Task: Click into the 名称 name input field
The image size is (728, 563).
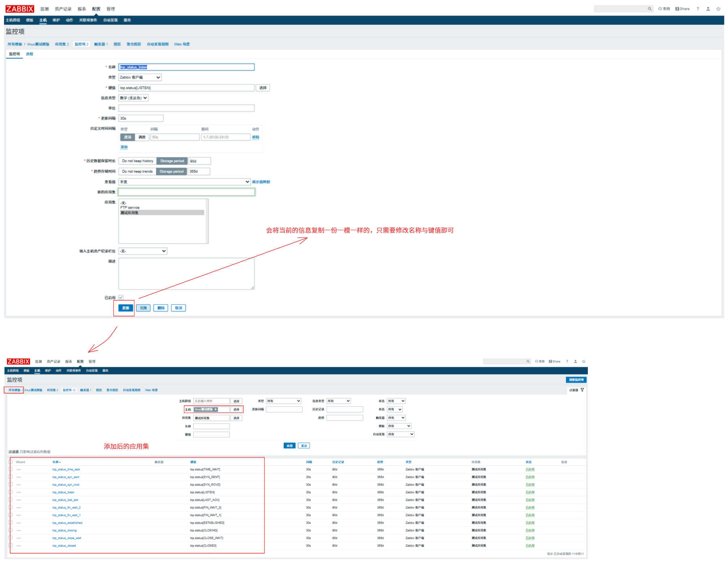Action: (186, 67)
